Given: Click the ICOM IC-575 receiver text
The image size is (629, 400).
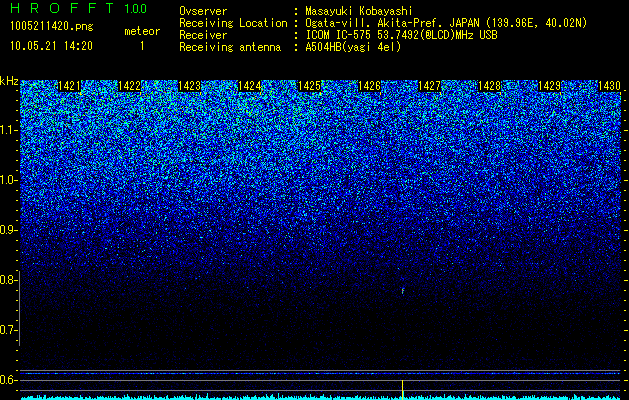Looking at the screenshot, I should click(x=401, y=35).
